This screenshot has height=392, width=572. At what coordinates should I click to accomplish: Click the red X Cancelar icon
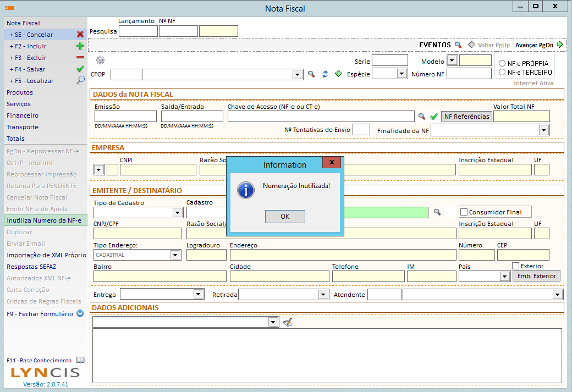pyautogui.click(x=80, y=35)
